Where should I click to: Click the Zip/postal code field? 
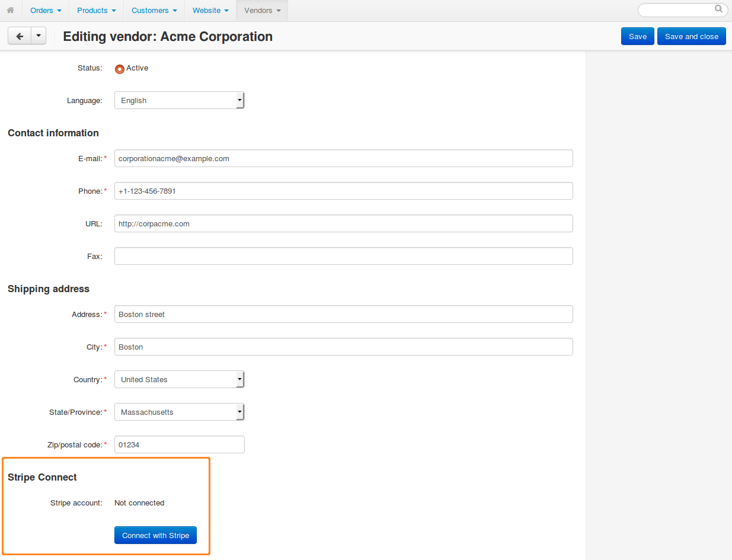pos(179,444)
